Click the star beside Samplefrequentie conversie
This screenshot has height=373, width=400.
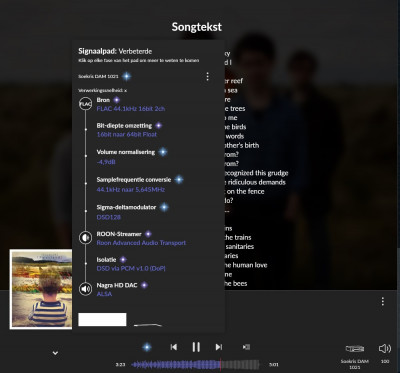point(179,180)
